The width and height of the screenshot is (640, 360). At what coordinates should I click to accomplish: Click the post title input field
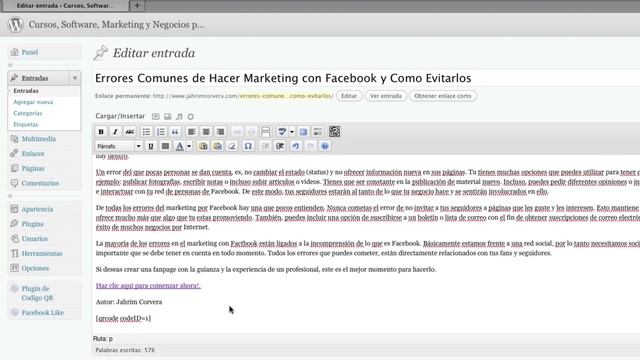(367, 78)
